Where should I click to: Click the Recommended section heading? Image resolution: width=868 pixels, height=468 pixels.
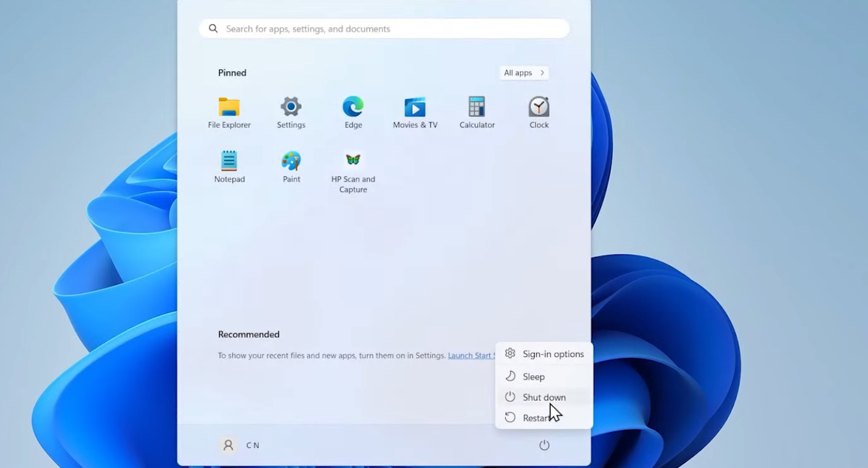click(x=249, y=334)
